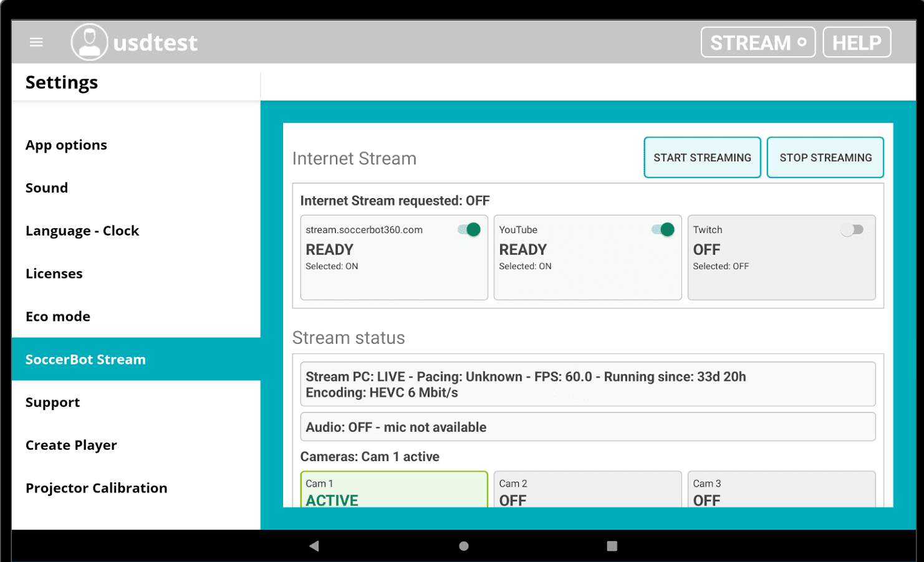The width and height of the screenshot is (924, 562).
Task: Click the usdtest username text
Action: 155,43
